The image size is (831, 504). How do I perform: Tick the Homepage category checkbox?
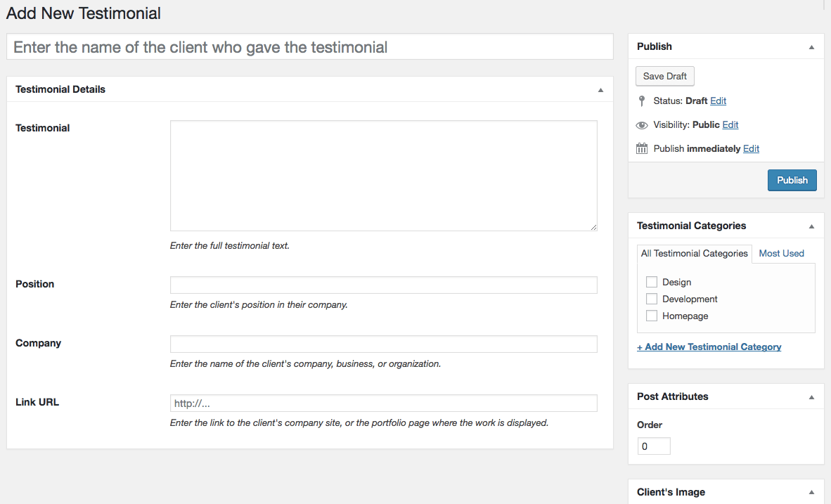[652, 316]
